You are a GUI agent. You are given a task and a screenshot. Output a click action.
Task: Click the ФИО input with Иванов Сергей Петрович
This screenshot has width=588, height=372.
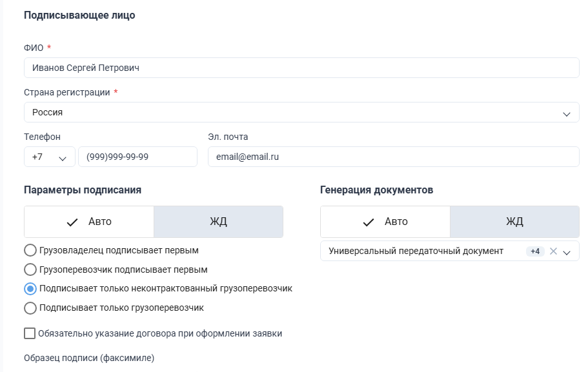coord(301,67)
